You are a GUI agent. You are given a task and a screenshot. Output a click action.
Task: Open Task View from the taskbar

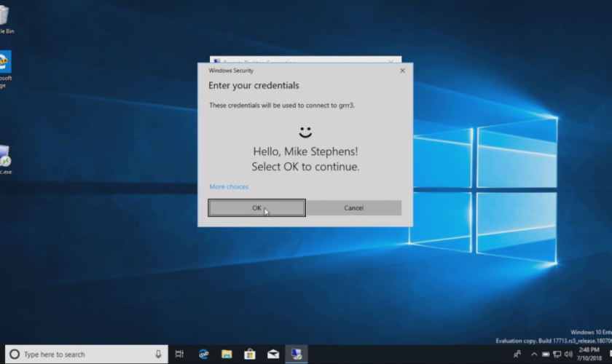[x=179, y=355]
